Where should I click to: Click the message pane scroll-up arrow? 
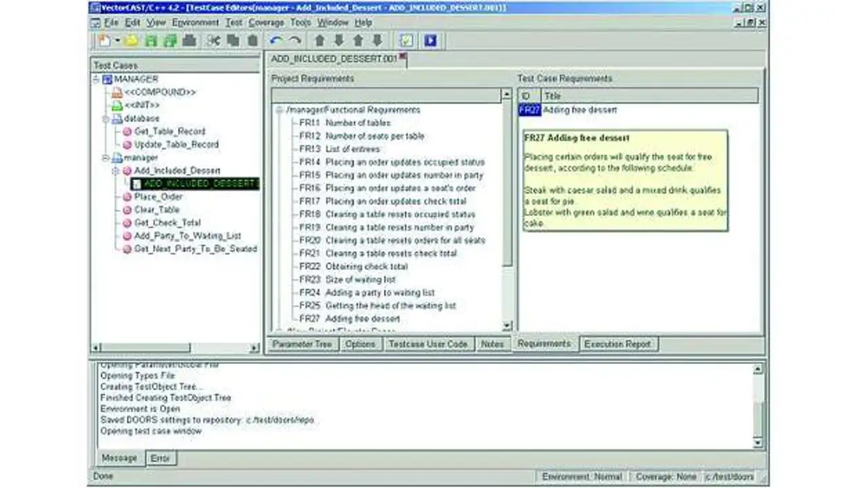click(x=758, y=369)
